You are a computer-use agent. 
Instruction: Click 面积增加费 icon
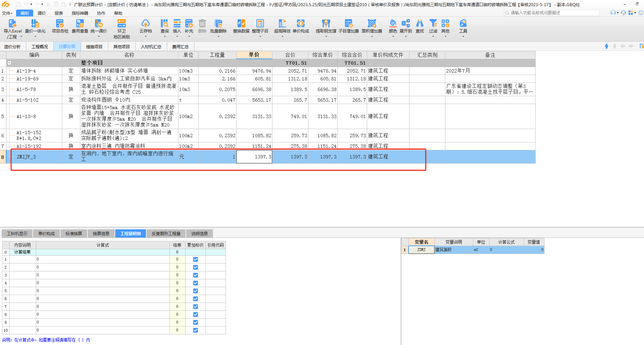tap(372, 23)
